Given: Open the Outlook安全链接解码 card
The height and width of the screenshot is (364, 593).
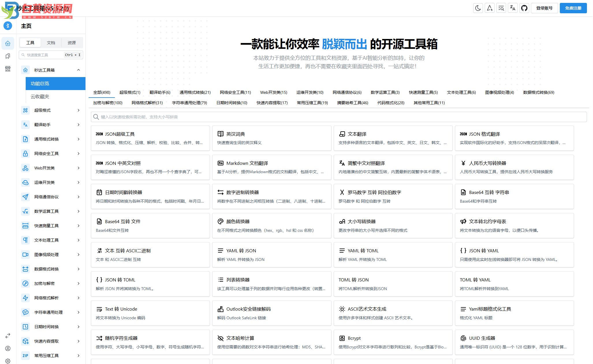Looking at the screenshot, I should [x=272, y=313].
